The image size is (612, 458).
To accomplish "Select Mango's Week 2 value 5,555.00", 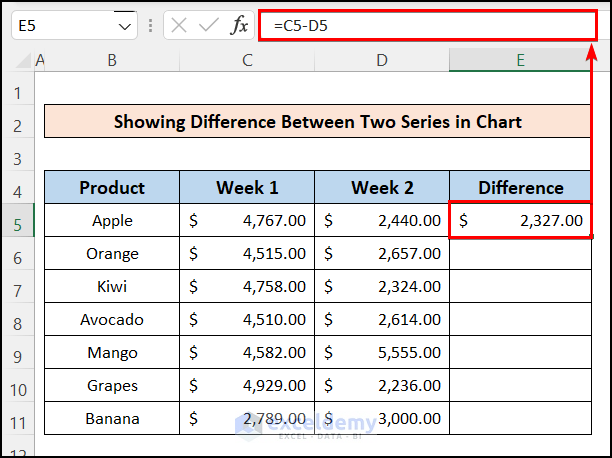I will pos(382,353).
